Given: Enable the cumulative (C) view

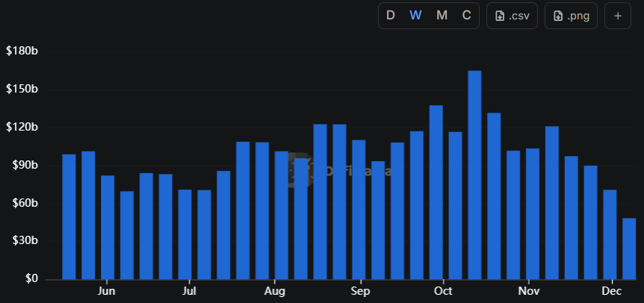Looking at the screenshot, I should (x=467, y=16).
